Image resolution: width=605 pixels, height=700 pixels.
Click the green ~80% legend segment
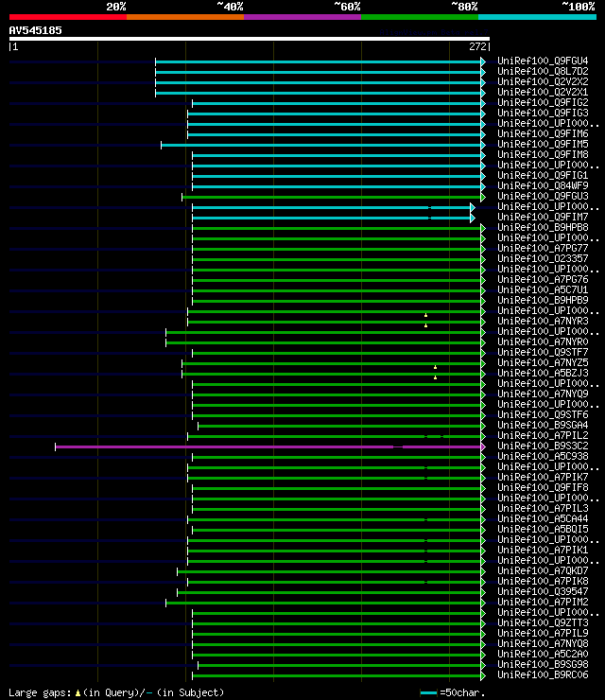tap(420, 17)
